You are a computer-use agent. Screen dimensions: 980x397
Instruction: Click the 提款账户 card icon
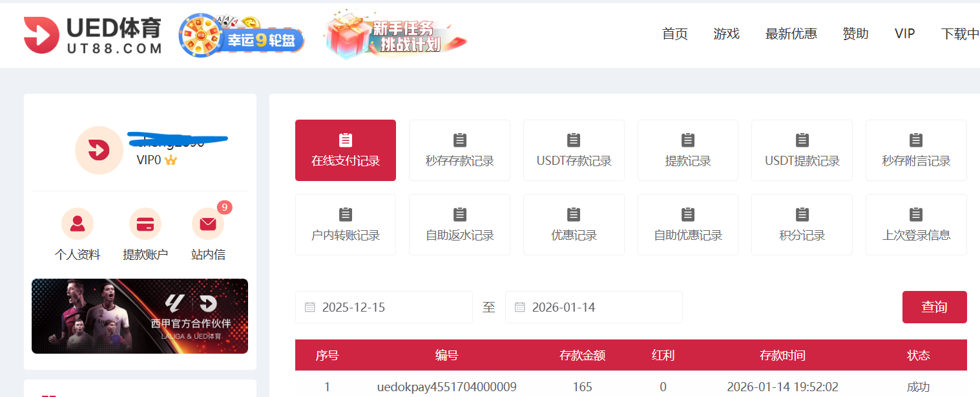pos(145,224)
